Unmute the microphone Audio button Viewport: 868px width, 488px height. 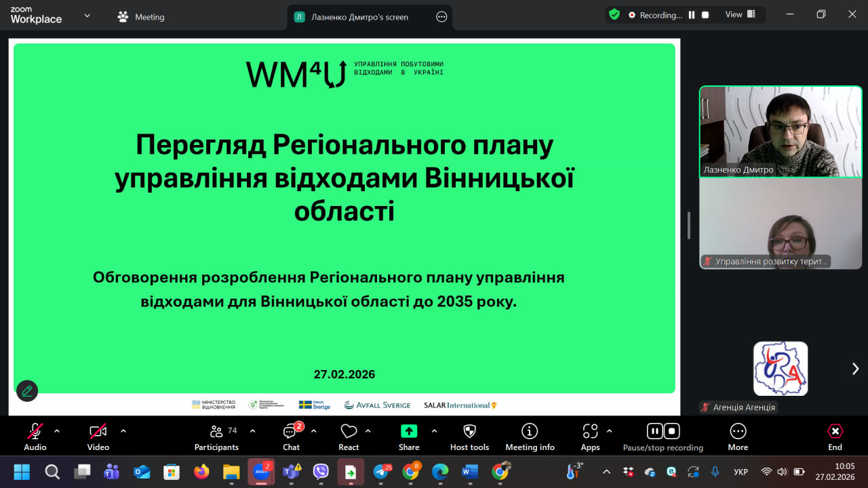click(35, 432)
